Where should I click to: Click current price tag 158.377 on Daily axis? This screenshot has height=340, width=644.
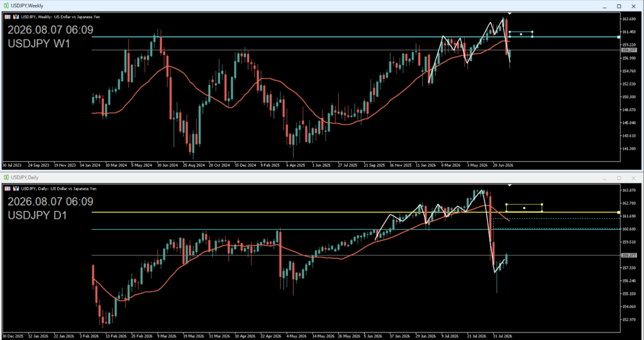[x=629, y=255]
